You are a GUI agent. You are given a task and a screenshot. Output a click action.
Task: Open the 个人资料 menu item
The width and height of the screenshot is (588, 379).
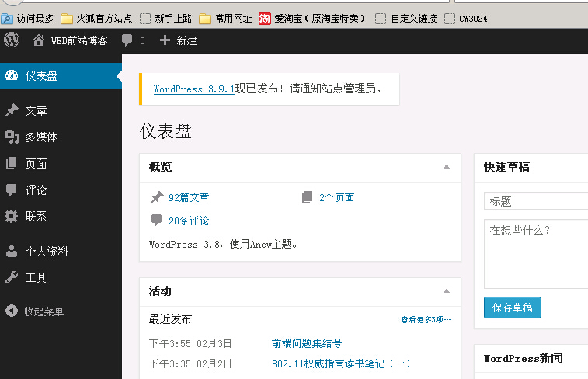61,251
